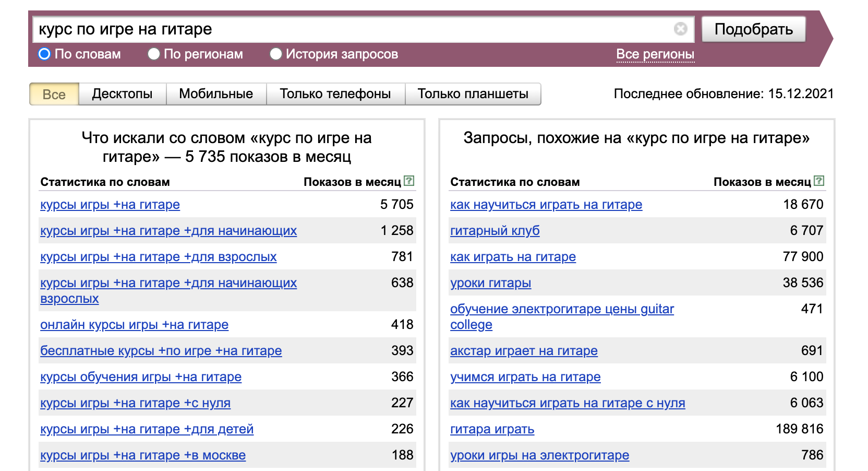Image resolution: width=868 pixels, height=471 pixels.
Task: Open link курсы обучения игры +на гитаре
Action: tap(141, 377)
